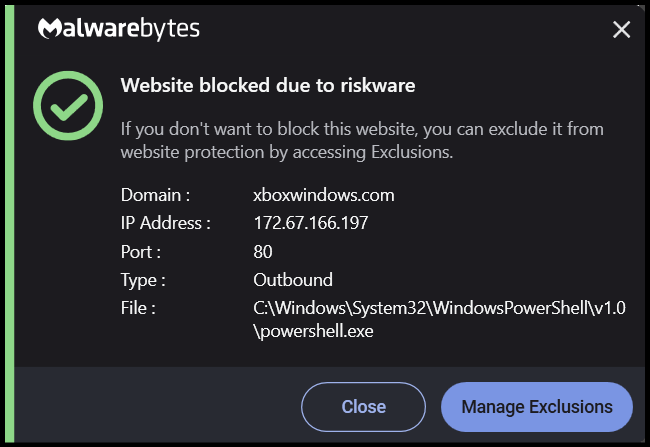Click the exclusion instructions description text
This screenshot has width=650, height=447.
pos(361,141)
